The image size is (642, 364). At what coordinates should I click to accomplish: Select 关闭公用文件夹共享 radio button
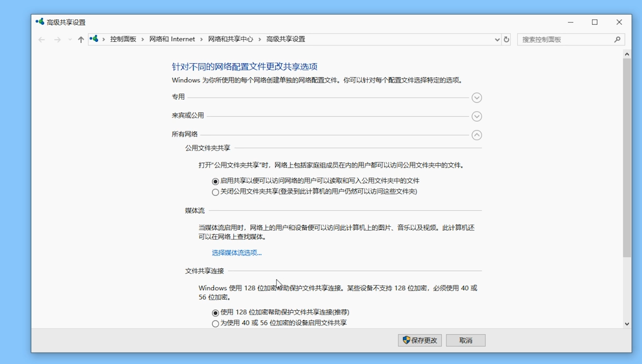(215, 192)
